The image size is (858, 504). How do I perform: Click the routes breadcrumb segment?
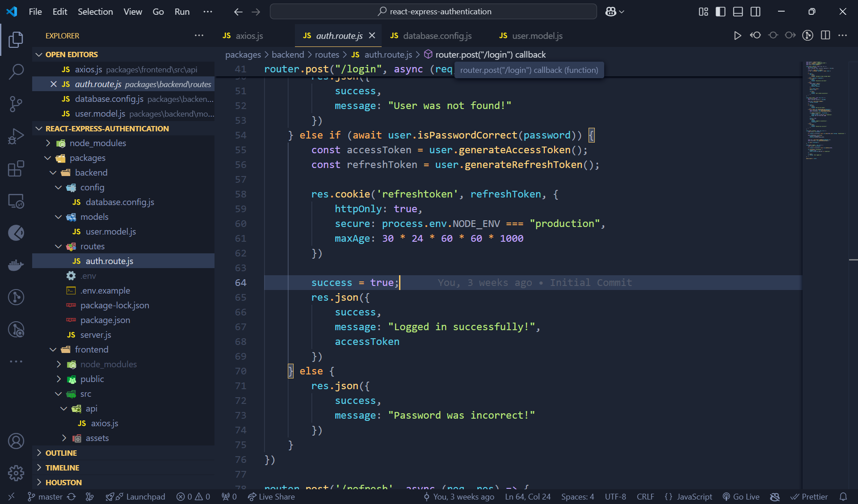327,55
